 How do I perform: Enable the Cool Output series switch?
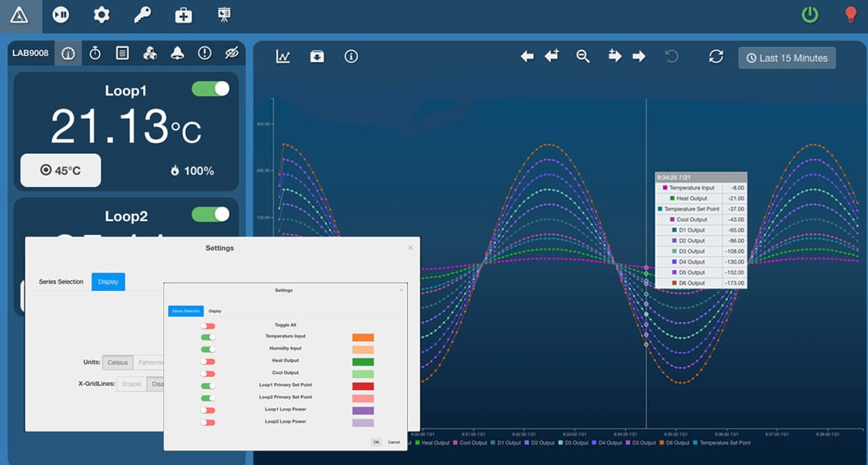point(207,374)
